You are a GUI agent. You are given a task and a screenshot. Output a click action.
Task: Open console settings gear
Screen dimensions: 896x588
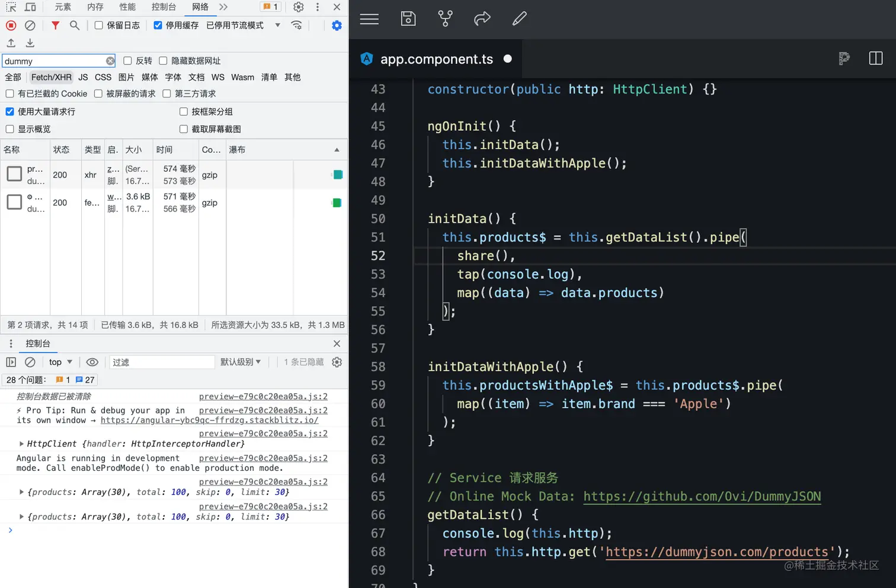pyautogui.click(x=337, y=362)
